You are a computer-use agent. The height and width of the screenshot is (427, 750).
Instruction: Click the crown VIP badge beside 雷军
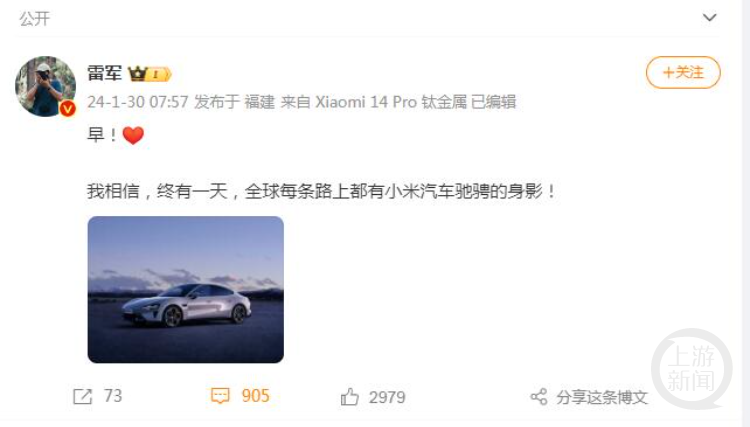point(150,74)
